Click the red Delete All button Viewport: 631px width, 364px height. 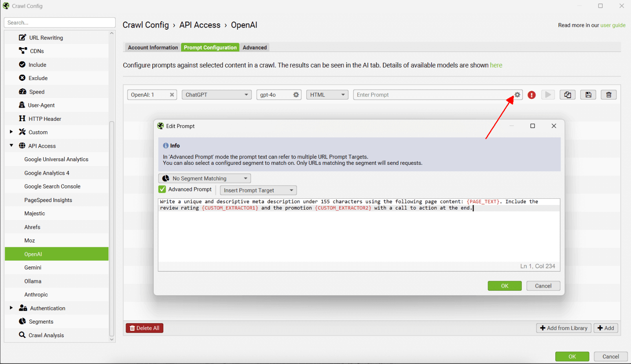[145, 328]
